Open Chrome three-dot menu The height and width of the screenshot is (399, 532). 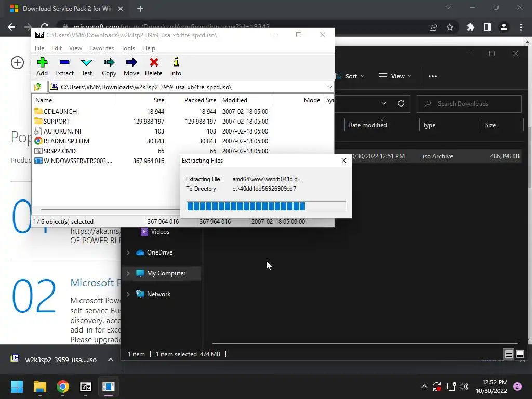click(x=521, y=27)
